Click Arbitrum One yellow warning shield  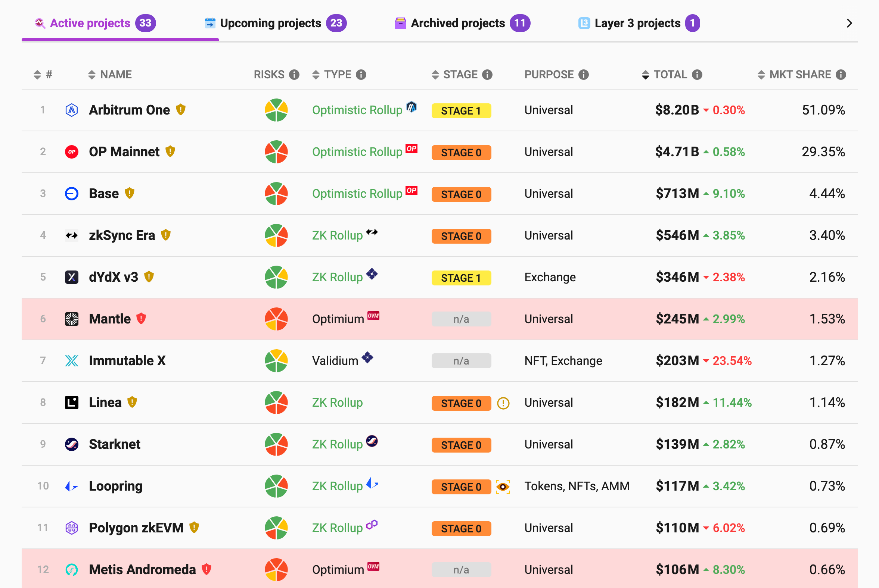(x=180, y=109)
